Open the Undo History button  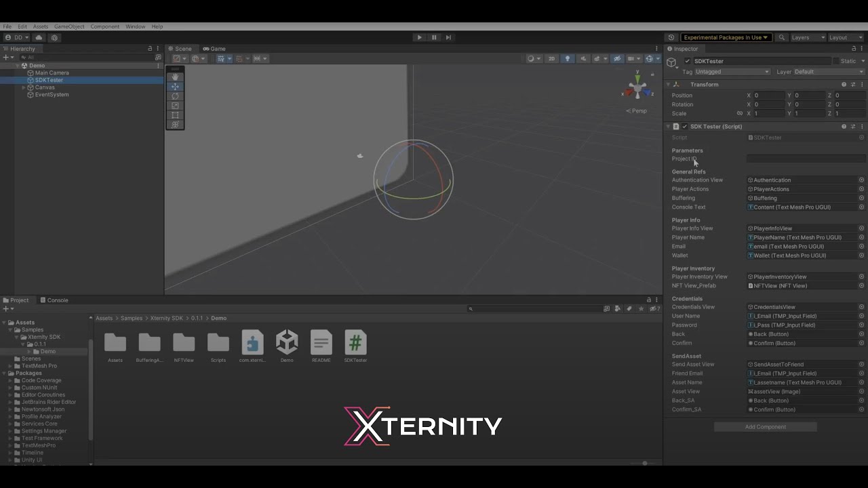671,37
